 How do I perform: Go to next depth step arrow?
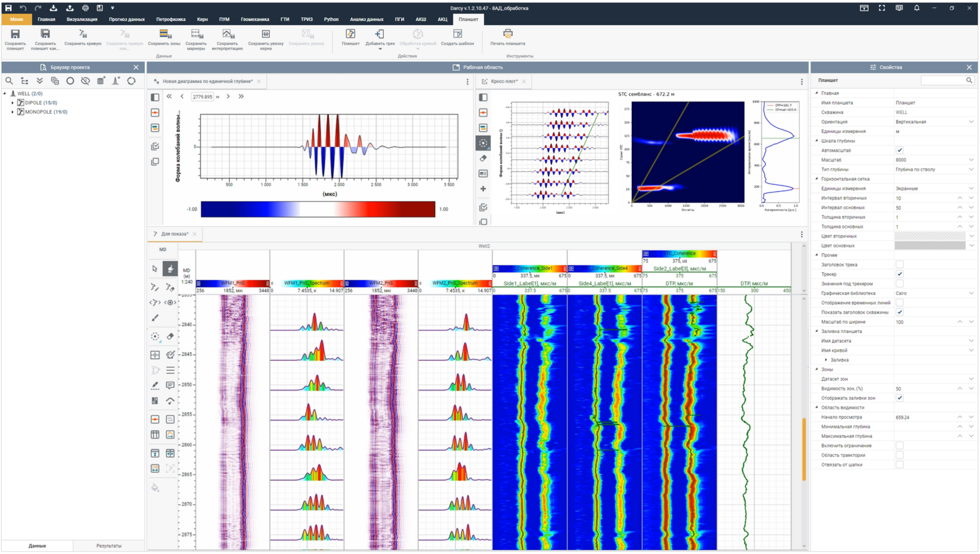click(x=228, y=97)
